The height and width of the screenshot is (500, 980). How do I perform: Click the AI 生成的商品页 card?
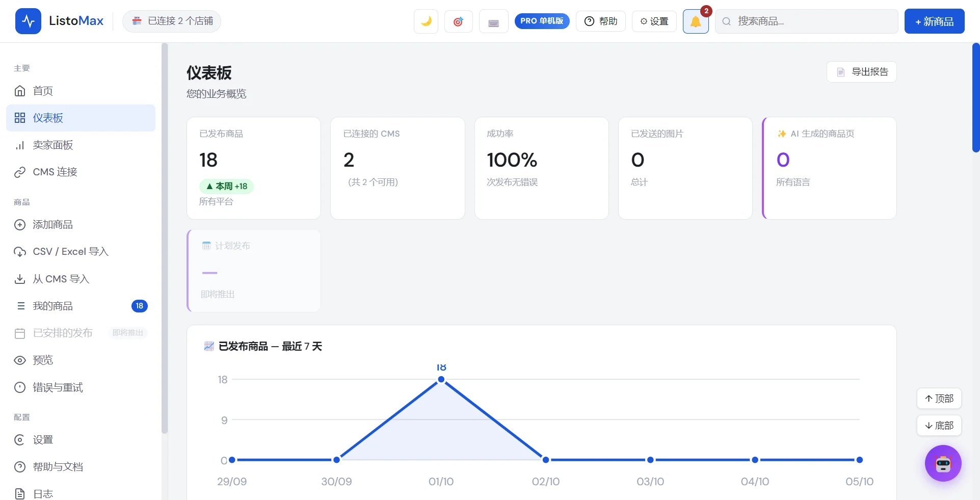(829, 168)
